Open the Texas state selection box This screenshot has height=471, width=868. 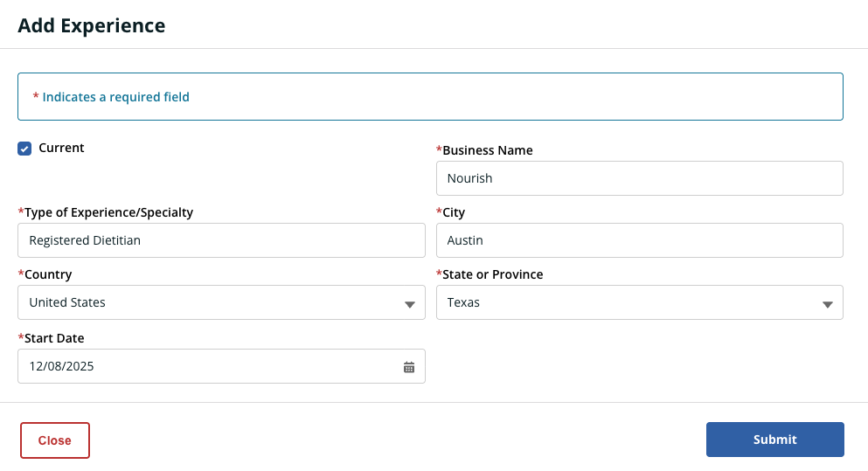(x=629, y=302)
